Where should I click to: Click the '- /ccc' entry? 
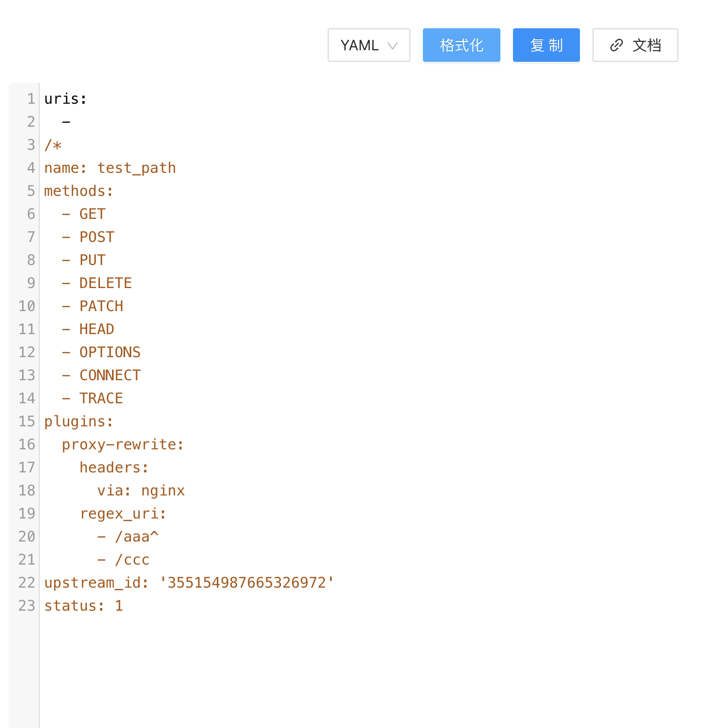[x=124, y=559]
